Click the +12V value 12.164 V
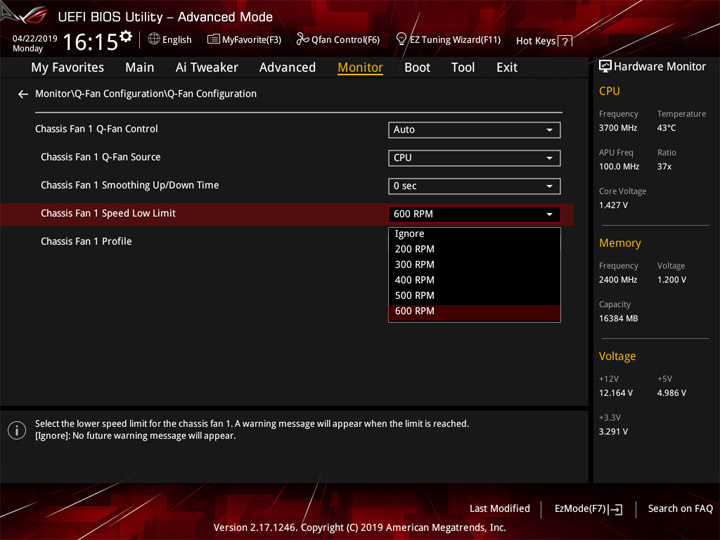Viewport: 720px width, 540px height. [x=615, y=393]
